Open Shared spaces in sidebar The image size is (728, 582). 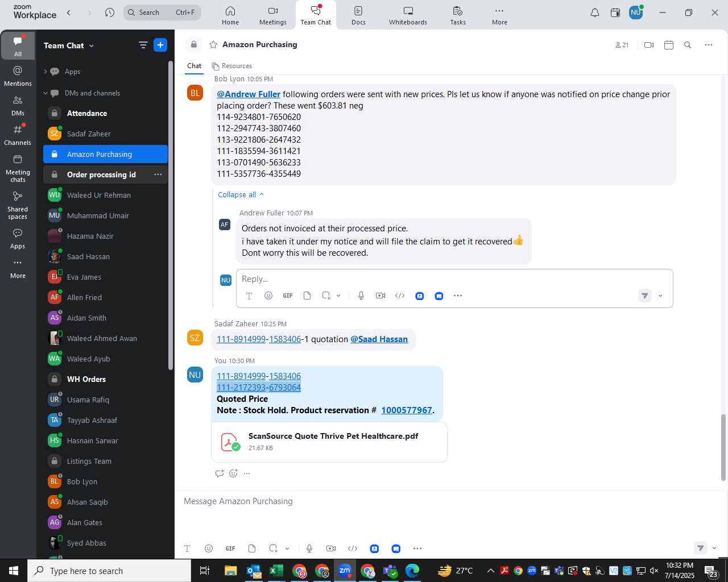[18, 205]
